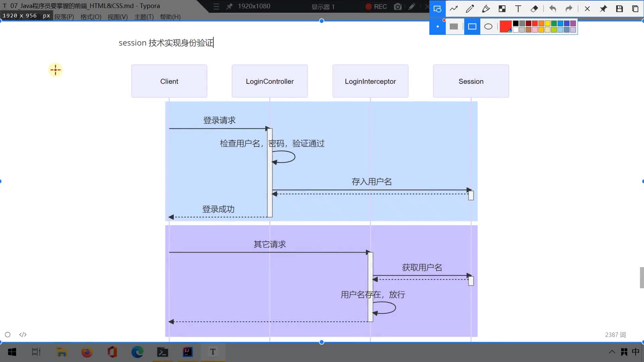Screen dimensions: 644x362
Task: Start recording with the REC button
Action: 376,7
